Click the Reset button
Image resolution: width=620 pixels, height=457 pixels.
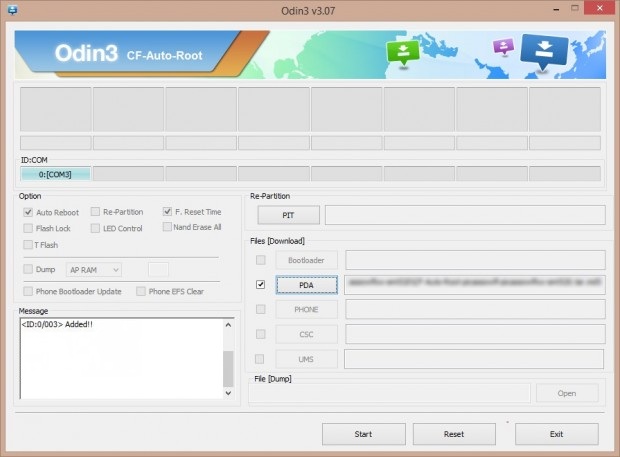point(453,434)
